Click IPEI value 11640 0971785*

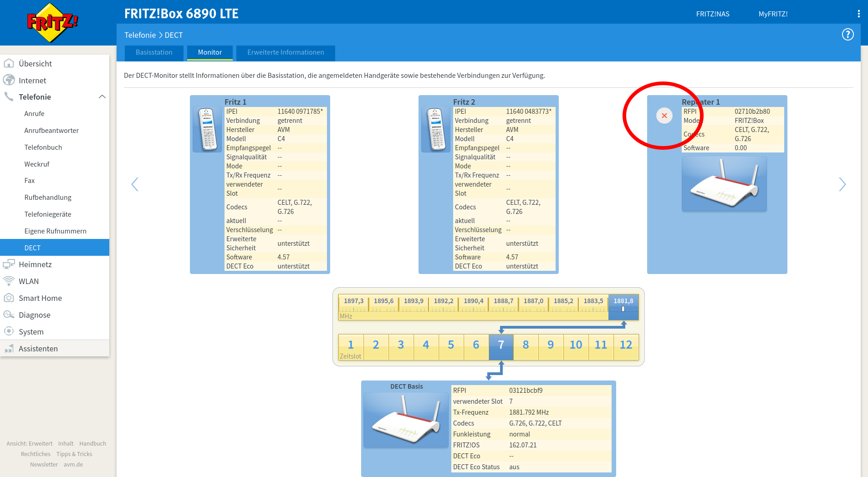tap(300, 112)
